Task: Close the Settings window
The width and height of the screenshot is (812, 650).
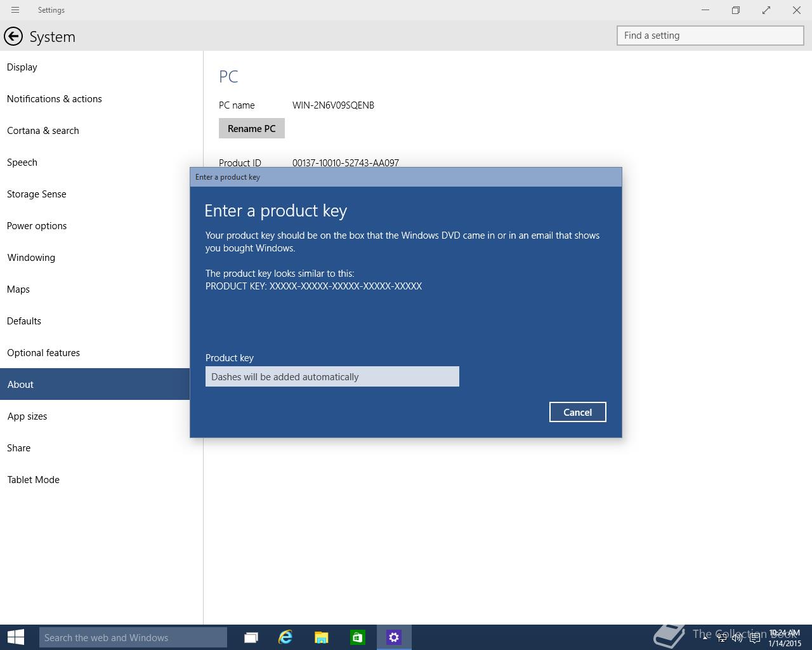Action: click(x=797, y=10)
